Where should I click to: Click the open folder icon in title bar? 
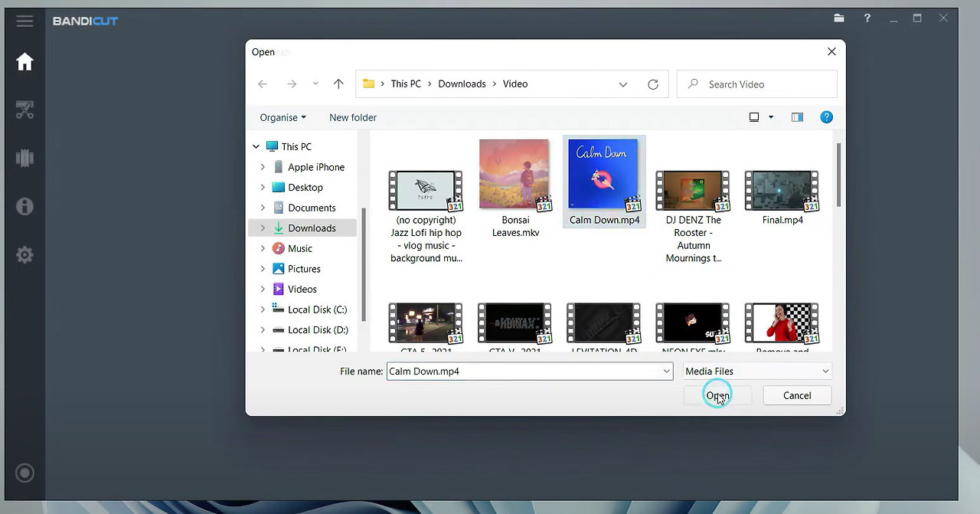[x=839, y=18]
